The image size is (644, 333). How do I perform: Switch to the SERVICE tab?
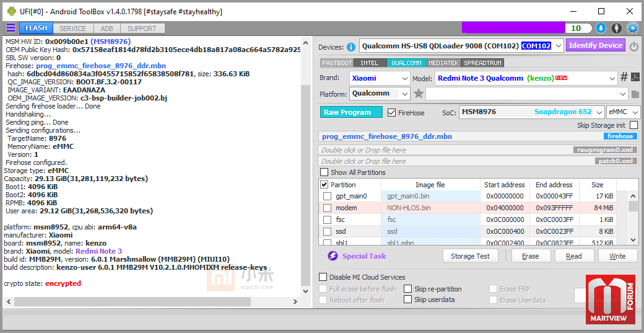coord(72,29)
